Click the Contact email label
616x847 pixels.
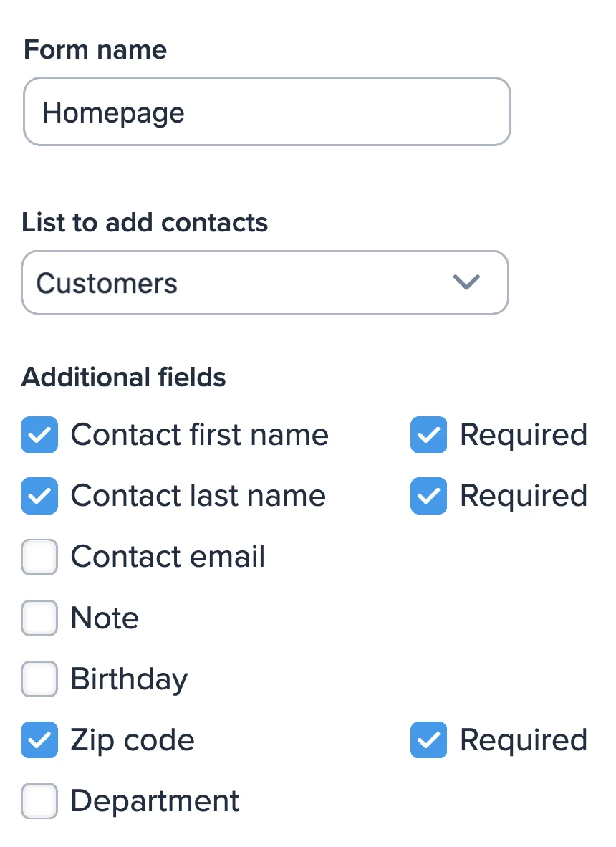pos(168,557)
